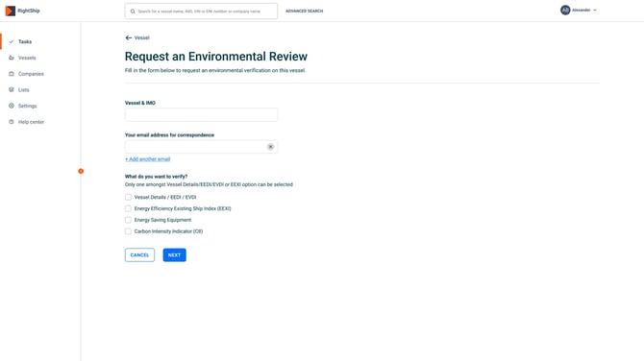The image size is (644, 361).
Task: Click the Settings gear icon
Action: click(12, 106)
